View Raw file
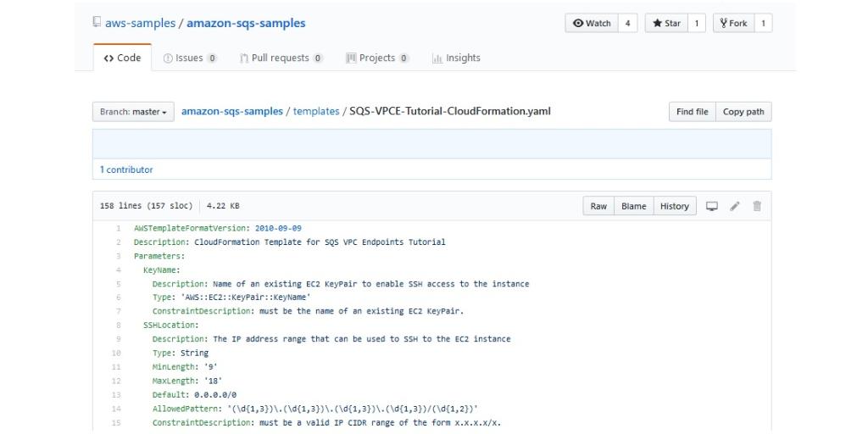 point(598,206)
